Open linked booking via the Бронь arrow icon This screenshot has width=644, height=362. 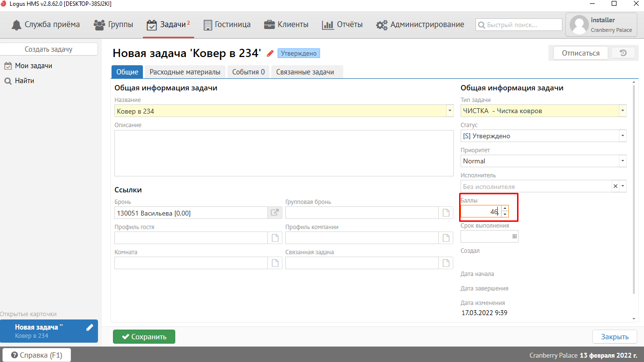(x=274, y=213)
